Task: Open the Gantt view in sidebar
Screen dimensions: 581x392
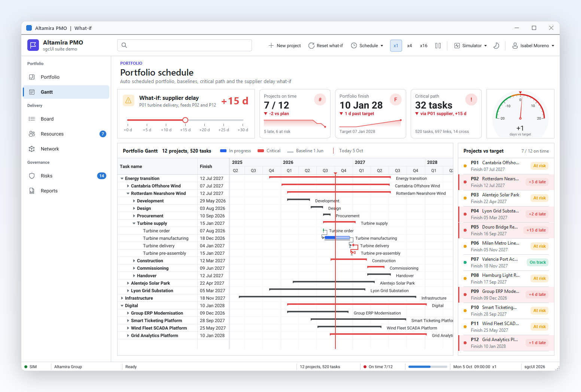Action: pyautogui.click(x=66, y=92)
